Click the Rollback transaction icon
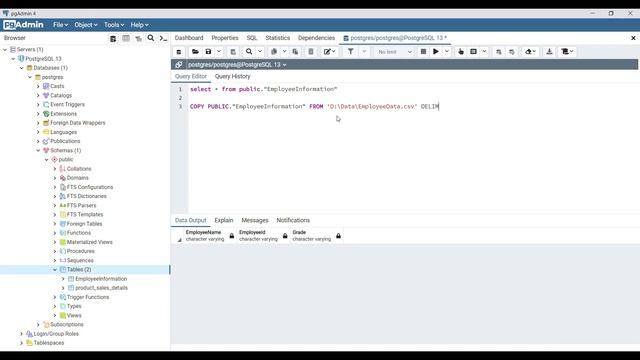 512,52
